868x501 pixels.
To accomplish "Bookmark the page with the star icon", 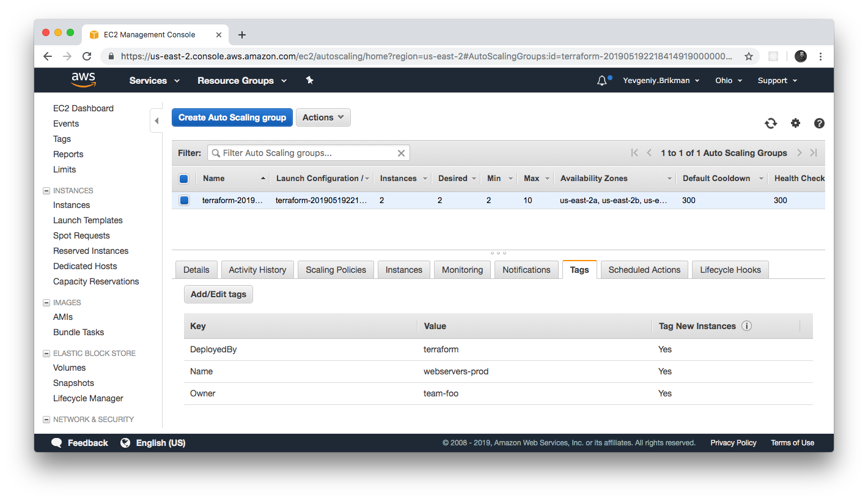I will (x=748, y=56).
